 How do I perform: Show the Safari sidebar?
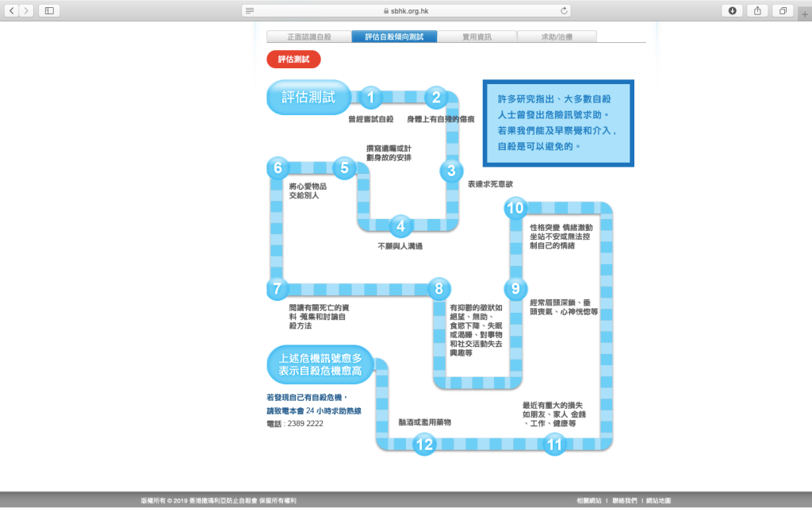coord(49,10)
